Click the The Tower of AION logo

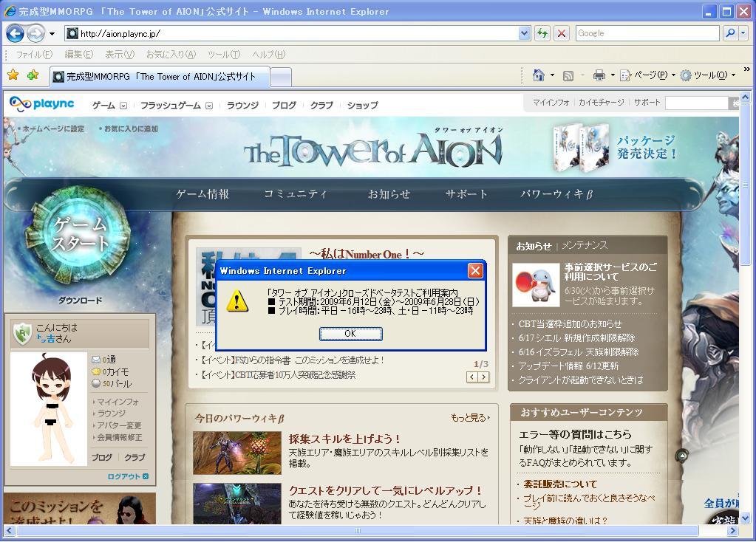pyautogui.click(x=374, y=151)
